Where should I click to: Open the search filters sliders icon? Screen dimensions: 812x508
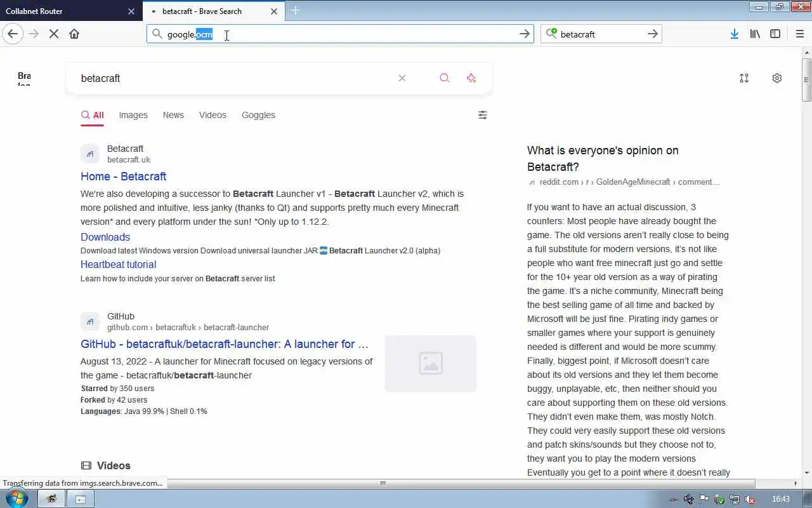pos(483,115)
